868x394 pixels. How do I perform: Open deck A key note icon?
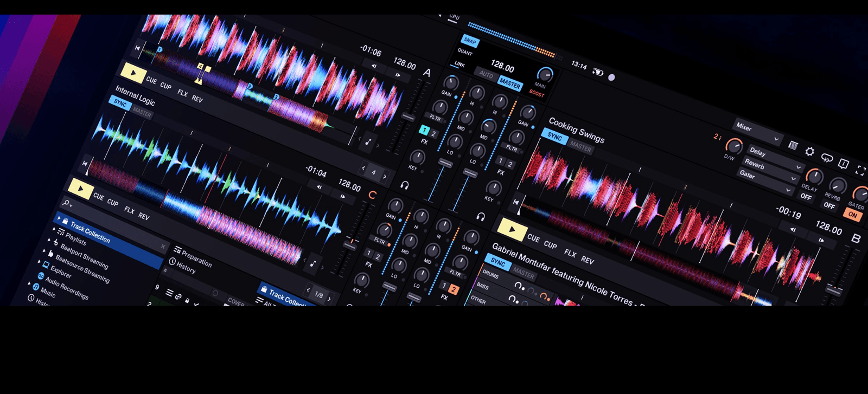point(368,141)
